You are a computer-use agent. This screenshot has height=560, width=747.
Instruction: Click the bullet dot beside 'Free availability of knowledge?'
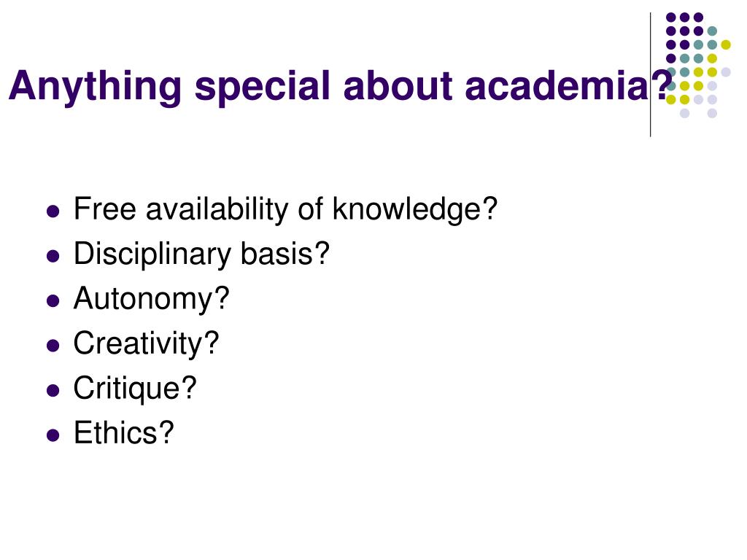coord(53,211)
